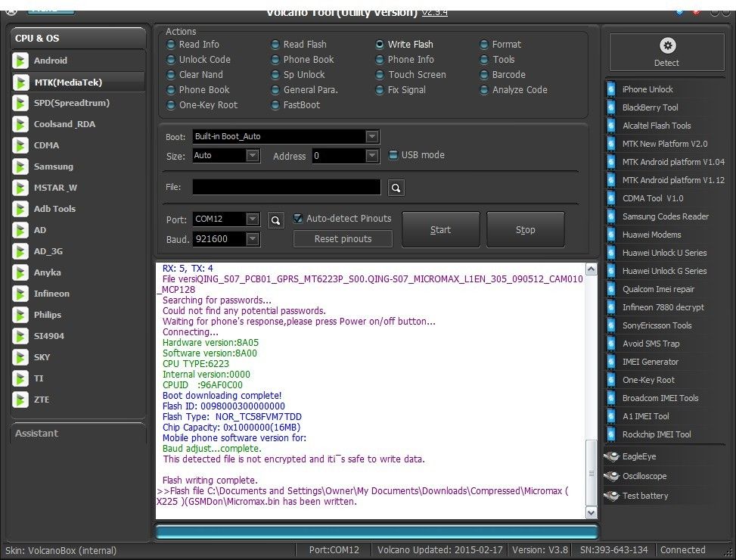736x560 pixels.
Task: Click the CDMA arrow icon
Action: click(x=20, y=145)
